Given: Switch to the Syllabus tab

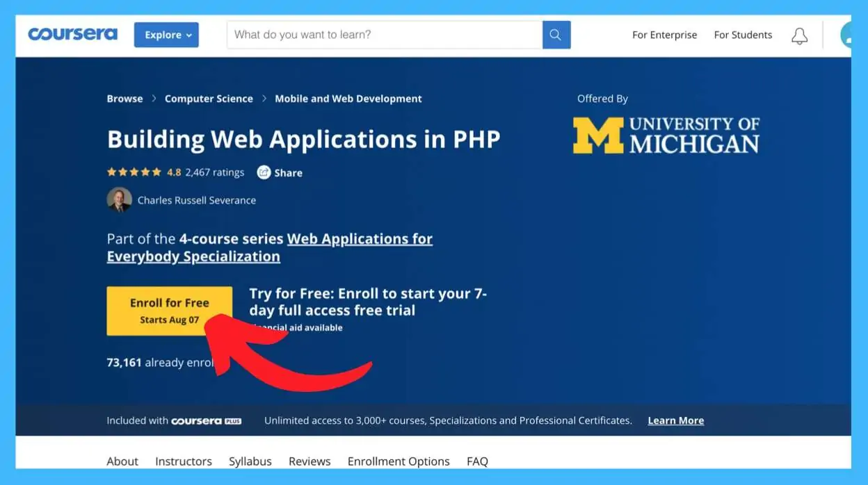Looking at the screenshot, I should pos(250,461).
